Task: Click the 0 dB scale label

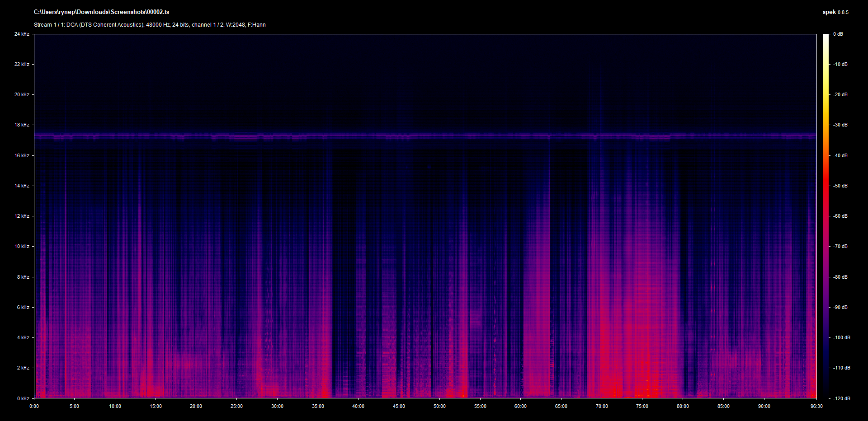Action: coord(838,34)
